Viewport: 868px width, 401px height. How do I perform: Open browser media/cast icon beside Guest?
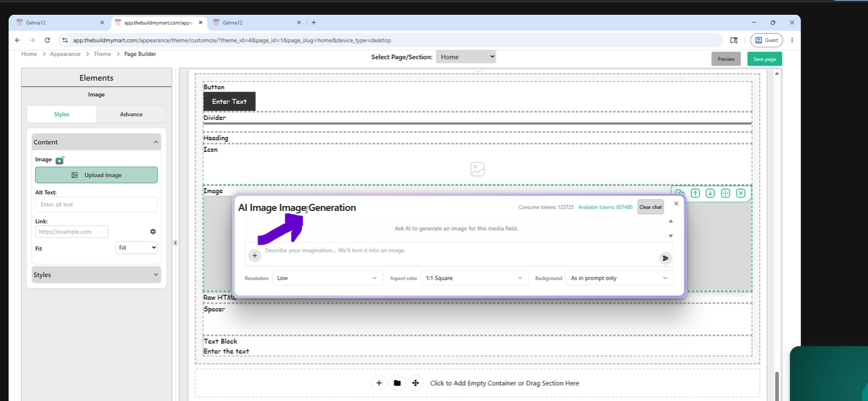(x=734, y=40)
